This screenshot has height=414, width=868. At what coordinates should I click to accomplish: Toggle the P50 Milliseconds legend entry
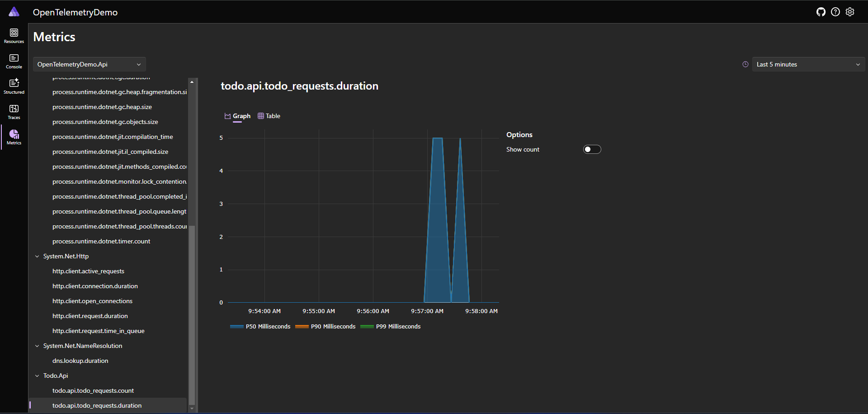coord(260,326)
